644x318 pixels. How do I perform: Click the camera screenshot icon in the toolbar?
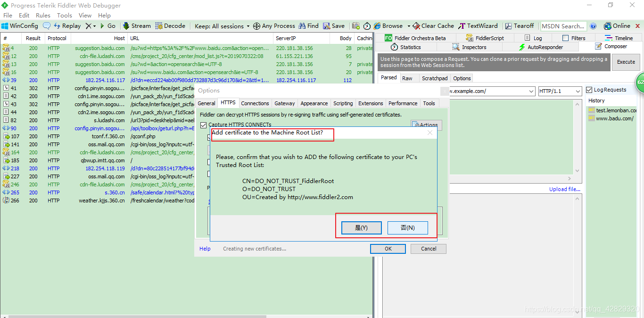tap(355, 26)
